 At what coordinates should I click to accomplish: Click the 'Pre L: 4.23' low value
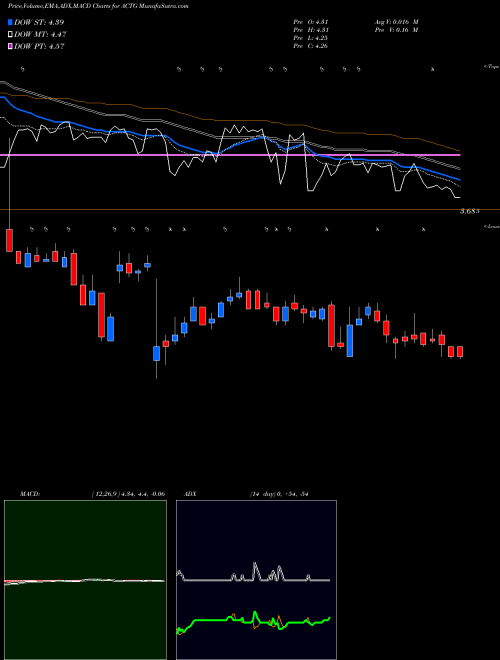[311, 38]
